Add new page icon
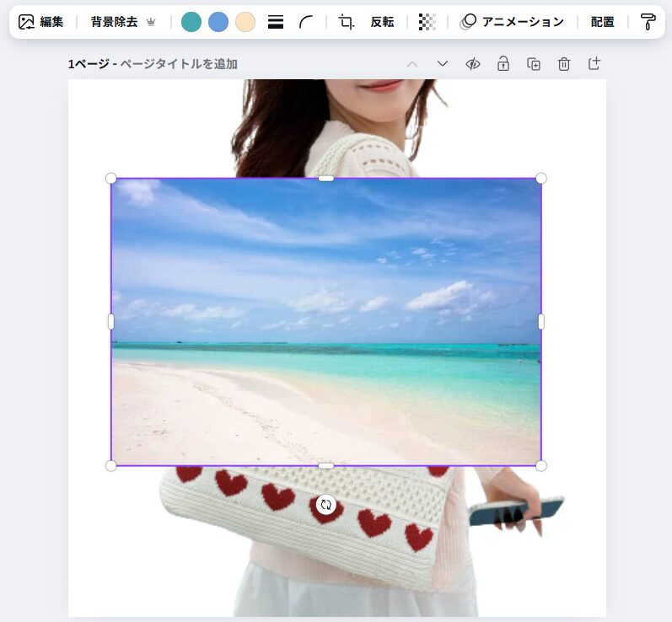 point(594,64)
